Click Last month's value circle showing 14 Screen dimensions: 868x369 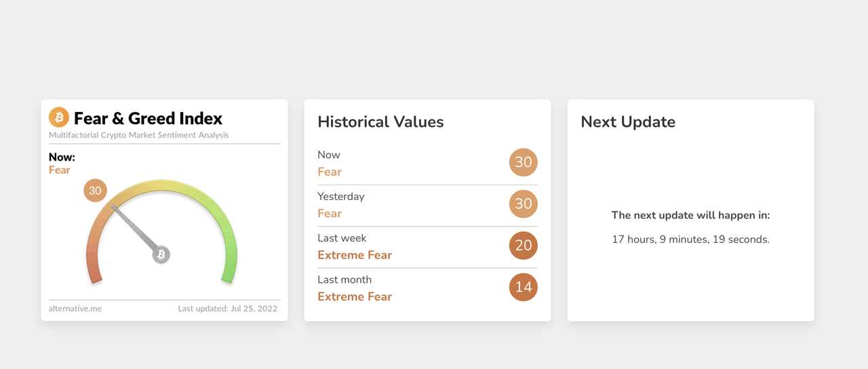coord(523,287)
